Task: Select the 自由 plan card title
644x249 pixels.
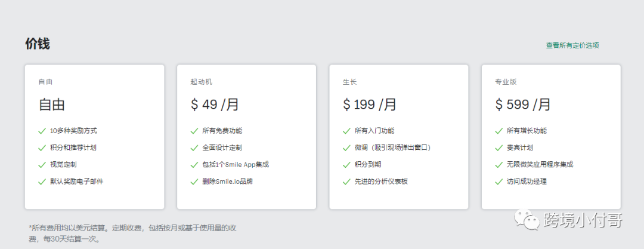Action: coord(45,82)
